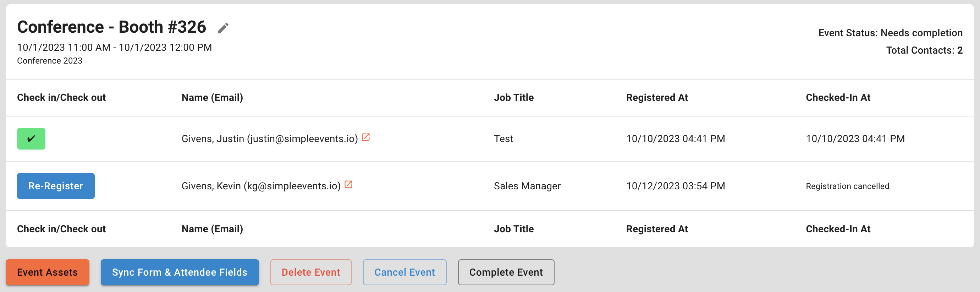Sort by the Name (Email) column

point(212,97)
